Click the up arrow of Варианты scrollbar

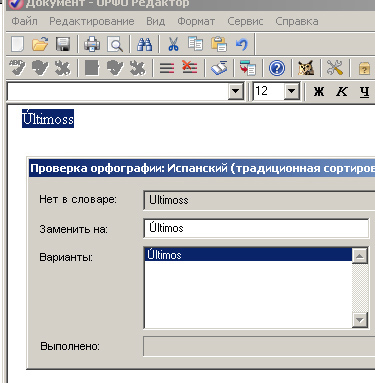[x=360, y=256]
